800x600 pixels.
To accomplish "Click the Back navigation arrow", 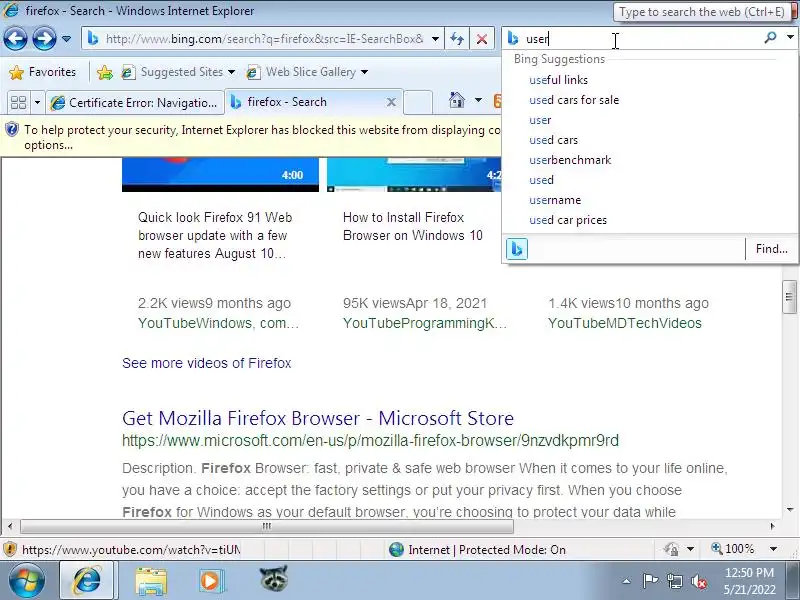I will coord(15,39).
